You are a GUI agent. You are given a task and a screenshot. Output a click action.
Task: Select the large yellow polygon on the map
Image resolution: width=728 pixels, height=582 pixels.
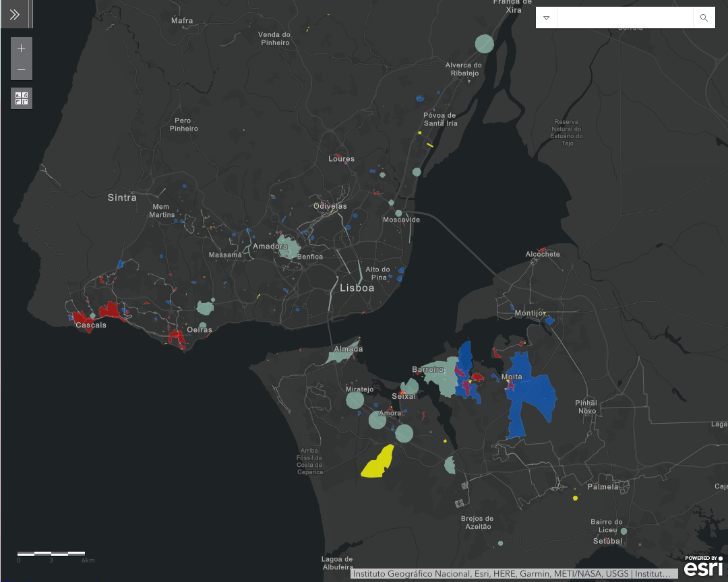[x=378, y=462]
